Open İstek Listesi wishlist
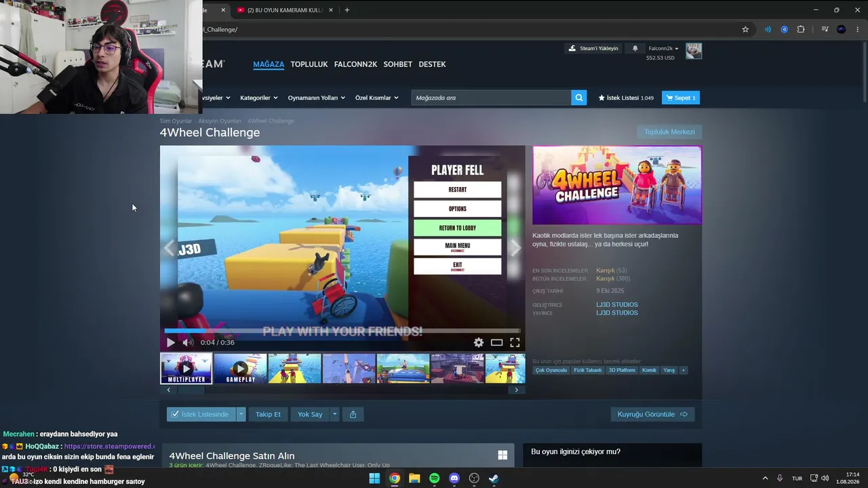 (x=626, y=98)
